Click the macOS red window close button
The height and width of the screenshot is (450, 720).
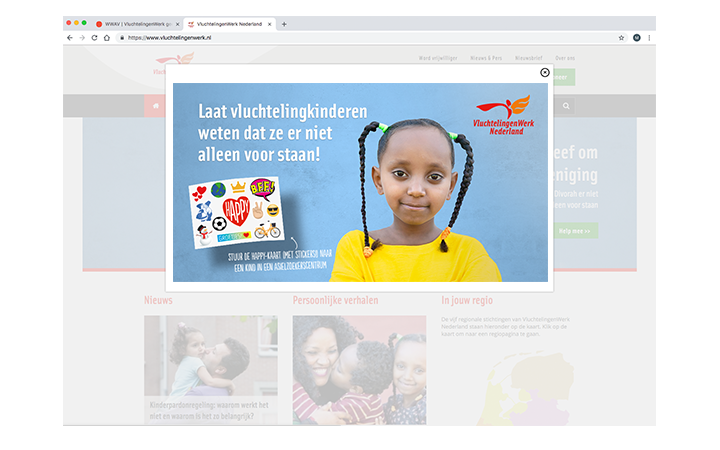tap(68, 23)
